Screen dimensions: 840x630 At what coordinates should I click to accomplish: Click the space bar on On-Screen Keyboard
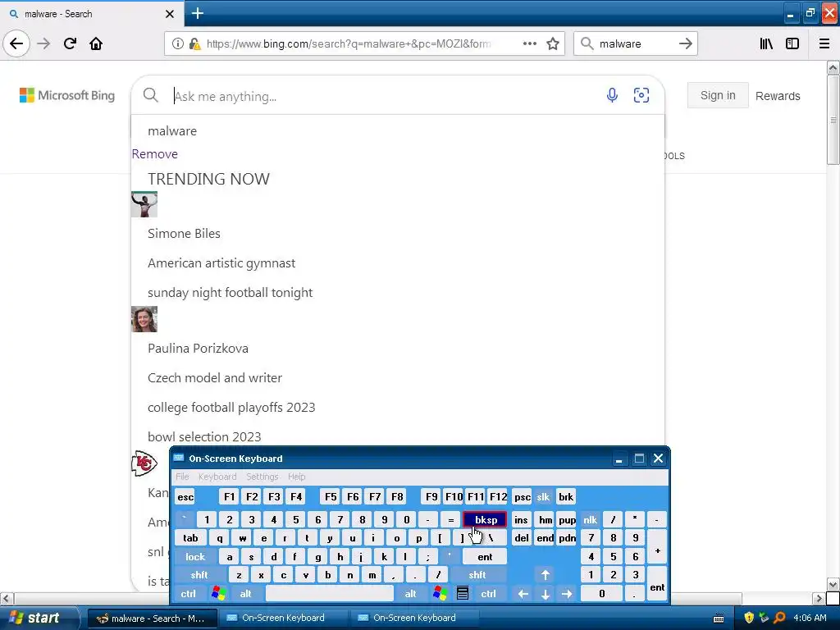tap(330, 594)
